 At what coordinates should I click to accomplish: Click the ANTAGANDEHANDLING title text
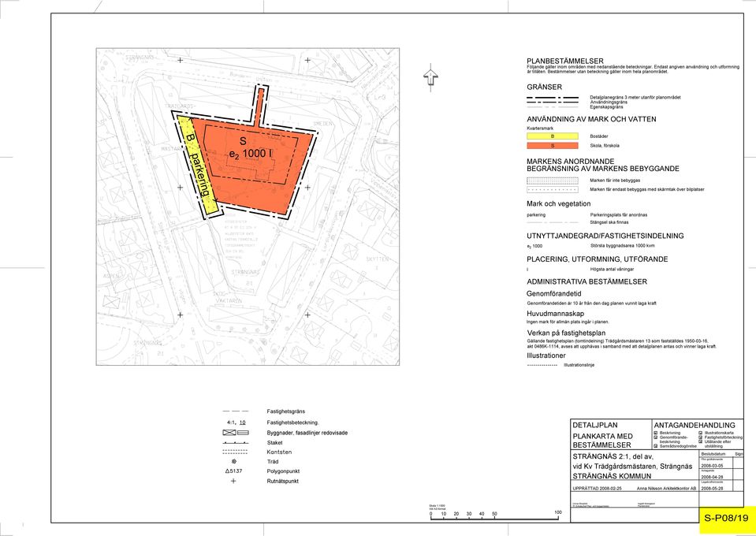point(695,425)
